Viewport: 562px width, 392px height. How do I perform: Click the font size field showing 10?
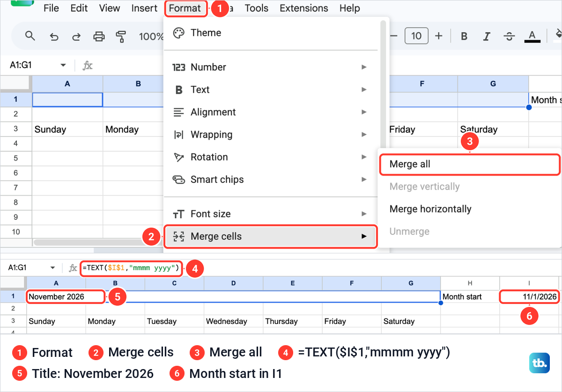[416, 36]
